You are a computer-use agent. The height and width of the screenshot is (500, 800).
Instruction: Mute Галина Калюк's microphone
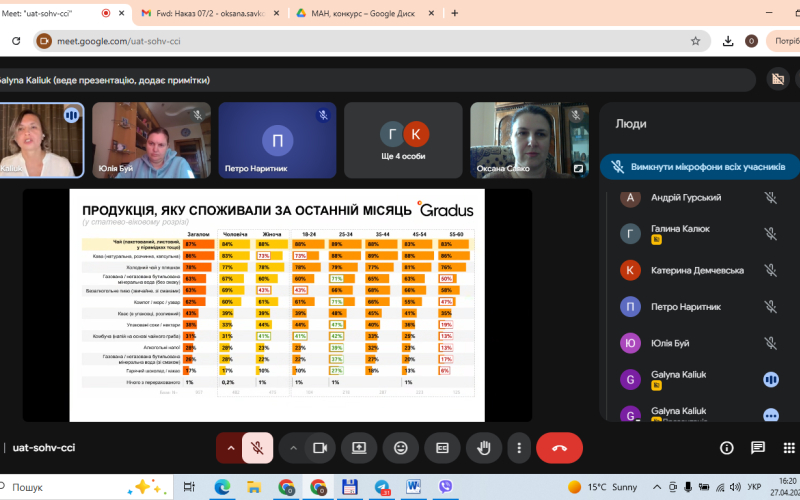click(x=770, y=234)
